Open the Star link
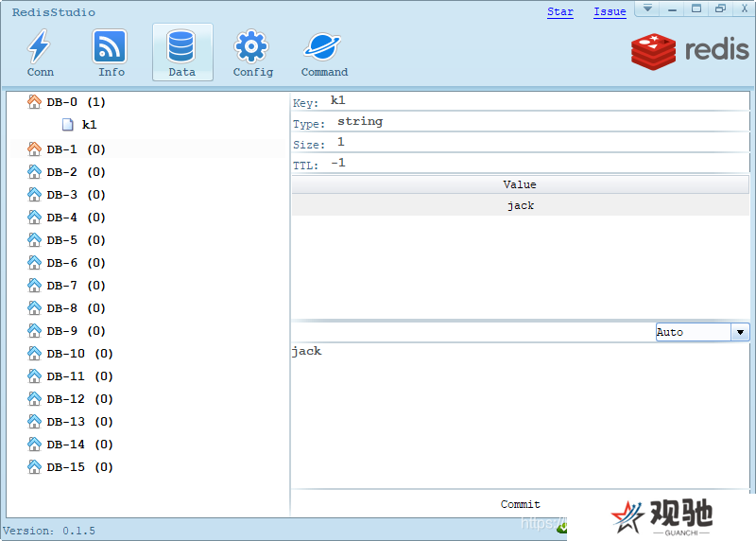756x541 pixels. point(559,11)
